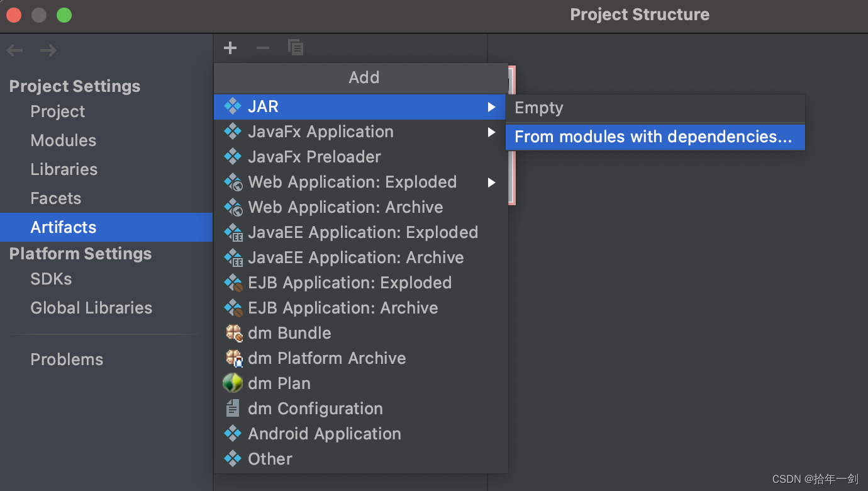This screenshot has height=491, width=868.
Task: Click the dm Bundle icon
Action: pyautogui.click(x=232, y=332)
